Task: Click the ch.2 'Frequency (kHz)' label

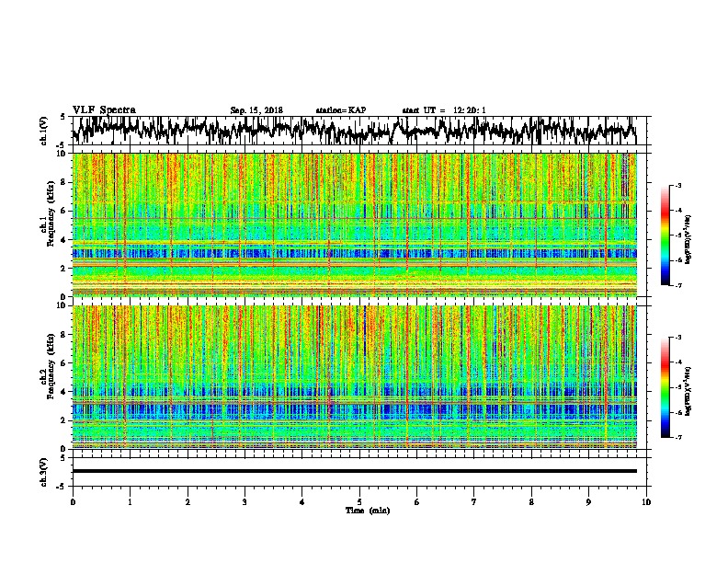Action: 51,366
